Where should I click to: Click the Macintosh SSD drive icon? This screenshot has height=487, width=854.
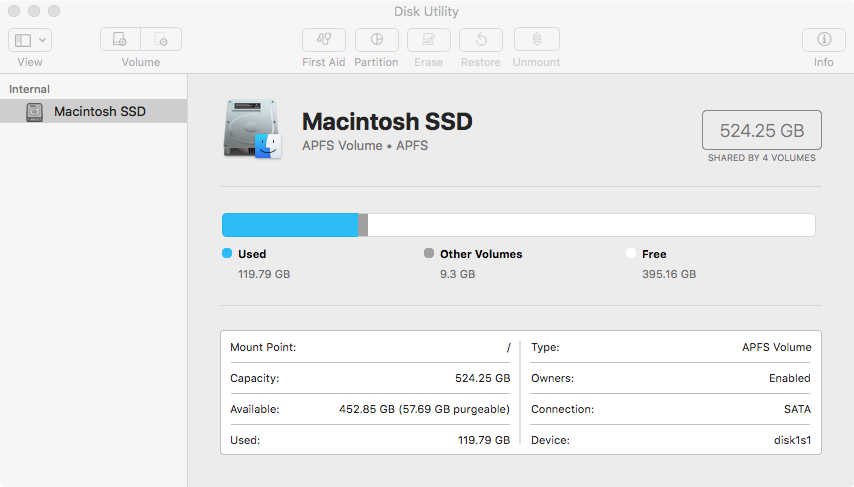click(x=34, y=112)
